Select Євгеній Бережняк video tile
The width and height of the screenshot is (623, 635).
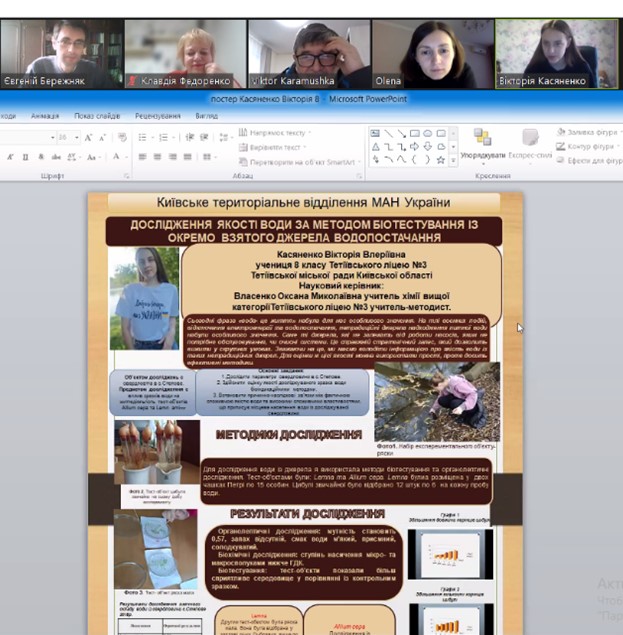tap(62, 54)
